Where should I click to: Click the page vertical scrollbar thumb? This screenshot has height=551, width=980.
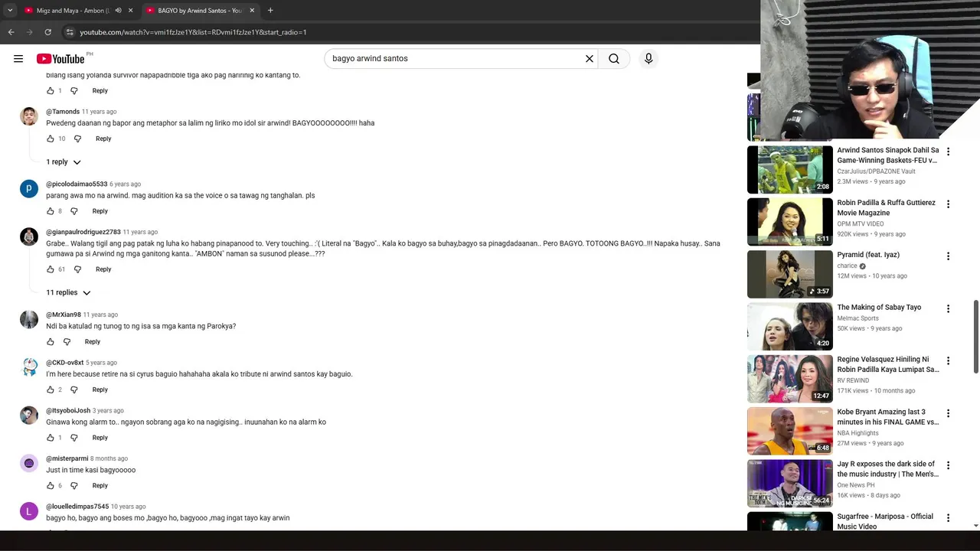coord(976,337)
